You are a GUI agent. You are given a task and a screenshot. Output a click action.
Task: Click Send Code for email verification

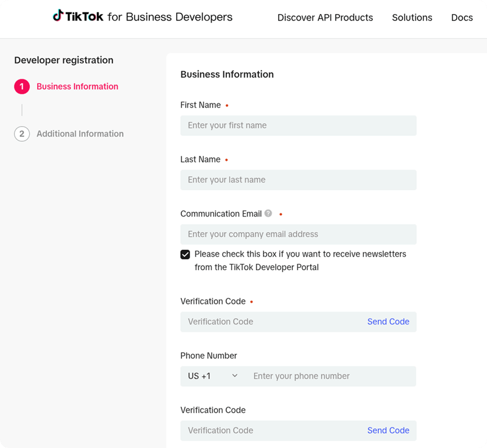[388, 321]
